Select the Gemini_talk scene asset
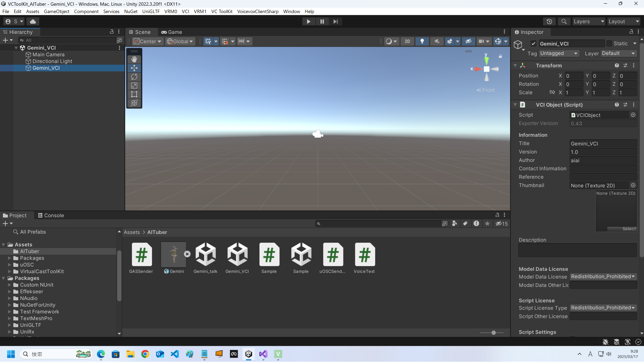The image size is (644, 362). click(205, 258)
